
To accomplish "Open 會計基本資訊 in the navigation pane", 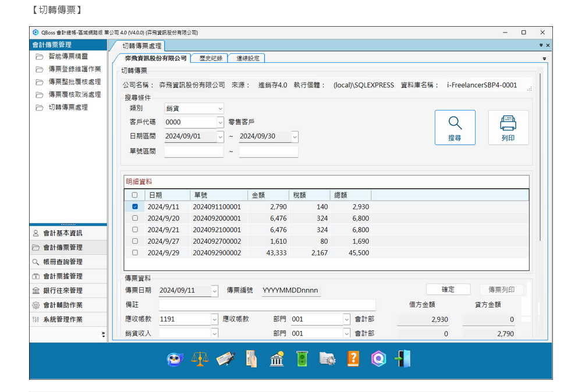I will tap(68, 233).
